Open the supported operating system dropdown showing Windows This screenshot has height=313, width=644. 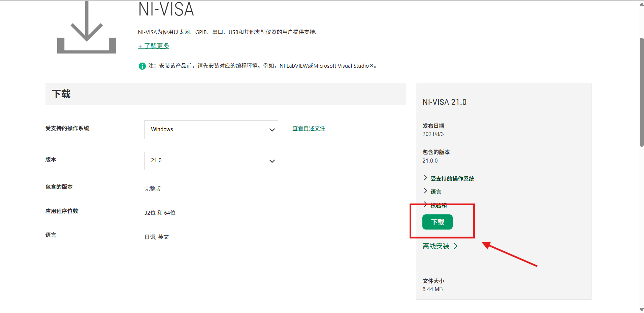tap(211, 130)
